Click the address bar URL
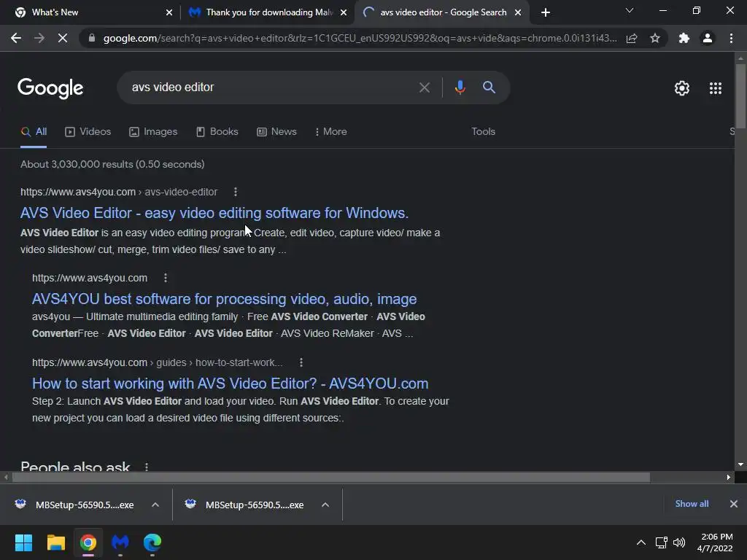Image resolution: width=747 pixels, height=560 pixels. tap(360, 38)
